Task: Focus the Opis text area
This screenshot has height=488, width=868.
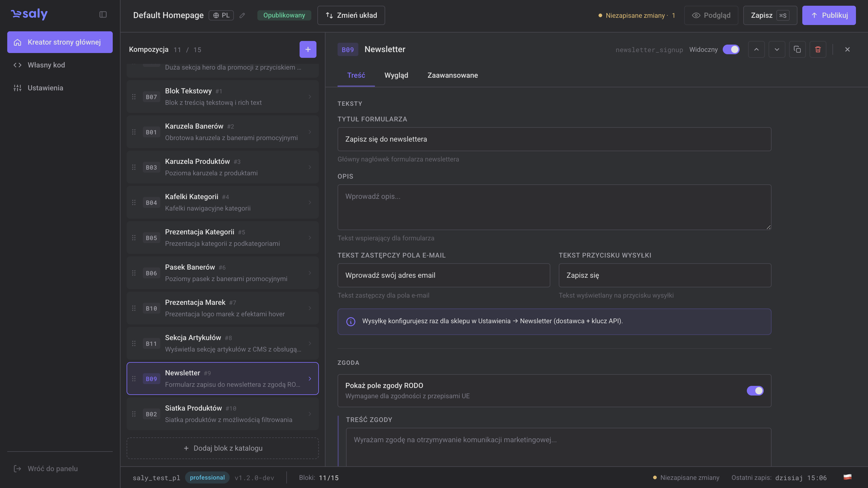Action: pyautogui.click(x=554, y=207)
